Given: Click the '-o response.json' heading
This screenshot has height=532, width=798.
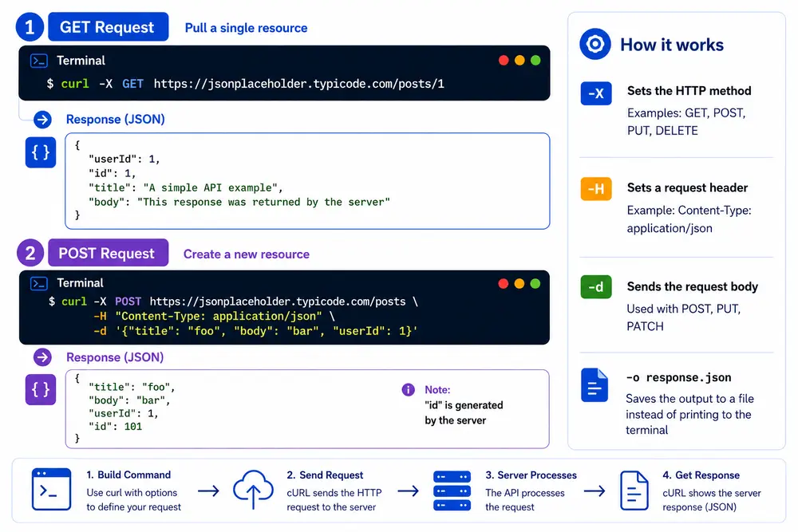Looking at the screenshot, I should point(678,378).
